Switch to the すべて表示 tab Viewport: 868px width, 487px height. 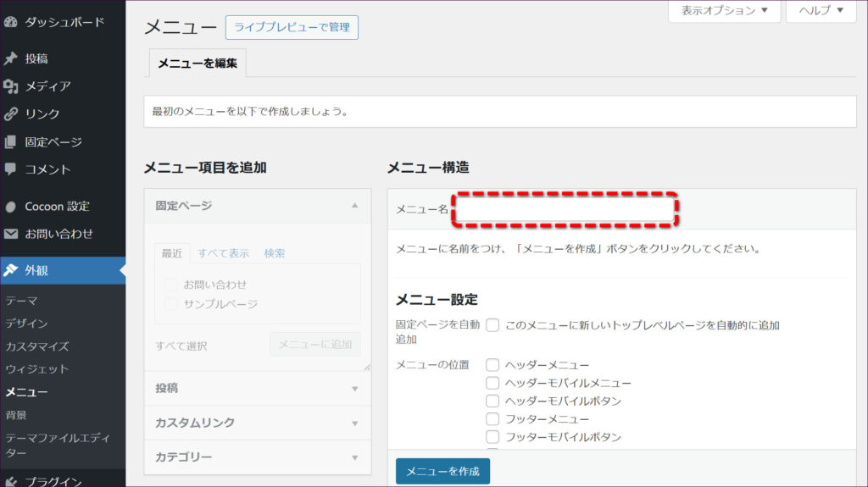coord(224,253)
